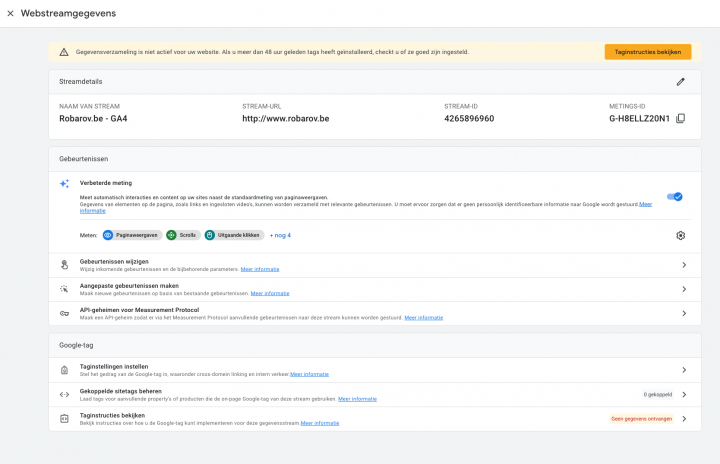Select the Uitgaande klikken chip

(x=234, y=235)
